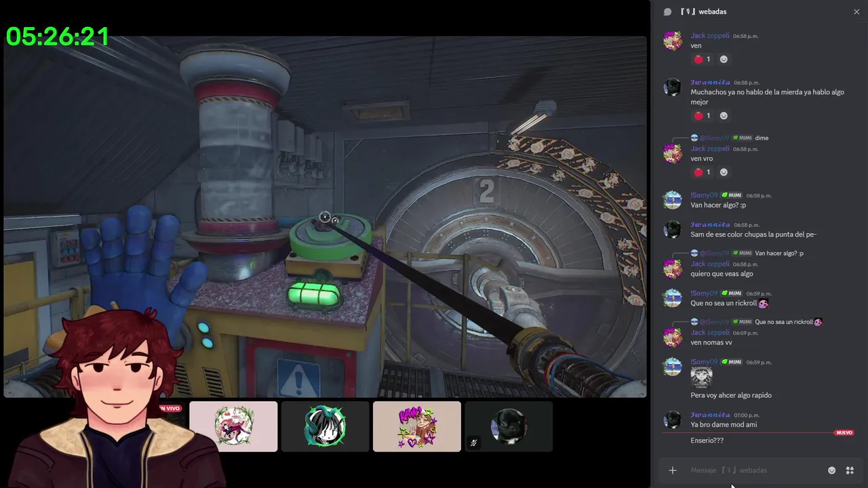
Task: Open !Somy09 avatar beside "Pera voy ahcer algo rapido"
Action: 673,367
